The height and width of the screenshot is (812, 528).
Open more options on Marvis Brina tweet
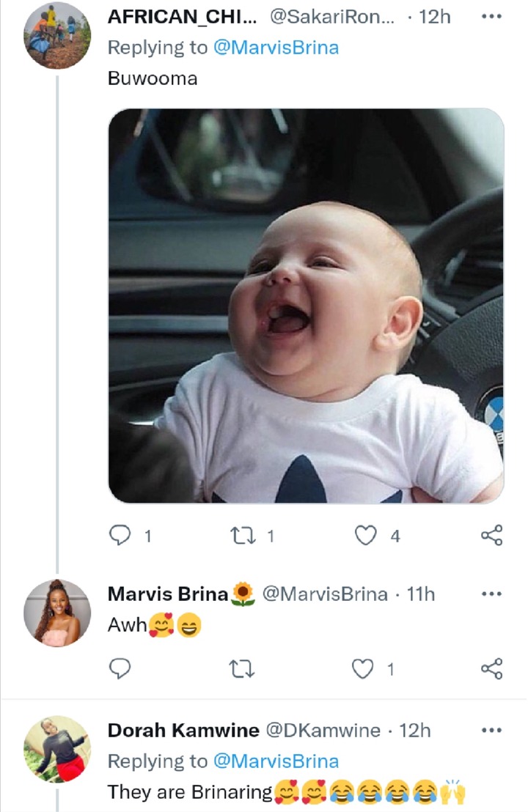(x=492, y=594)
